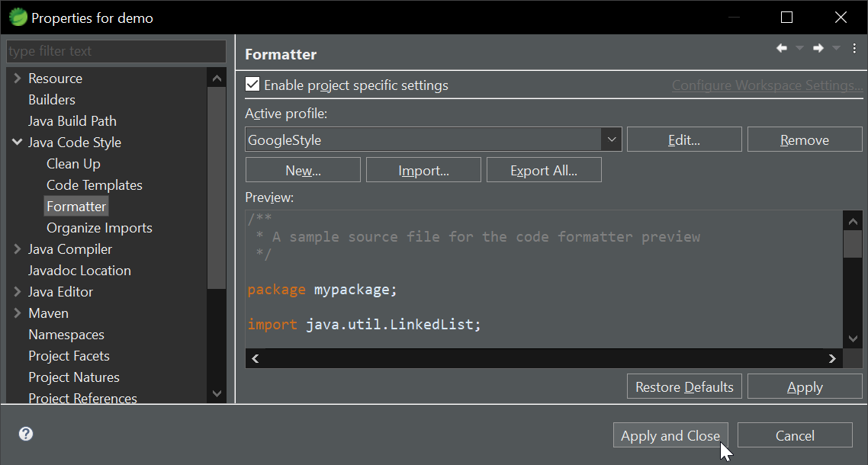Click the tree vertical scrollbar thumb
This screenshot has height=465, width=868.
coord(217,188)
